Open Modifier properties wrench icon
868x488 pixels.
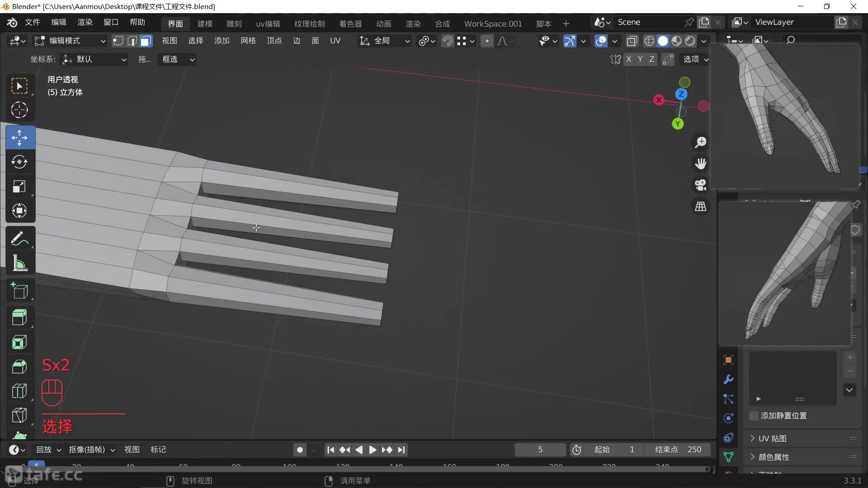click(x=728, y=380)
